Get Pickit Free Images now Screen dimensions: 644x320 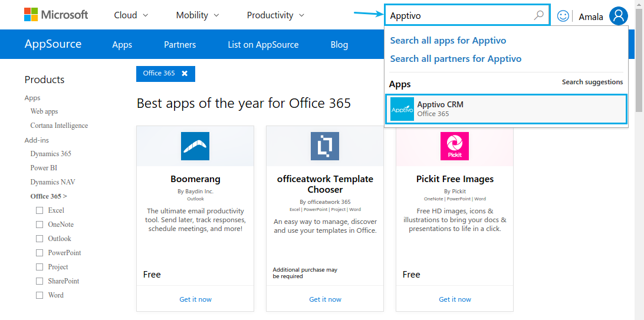pyautogui.click(x=455, y=299)
